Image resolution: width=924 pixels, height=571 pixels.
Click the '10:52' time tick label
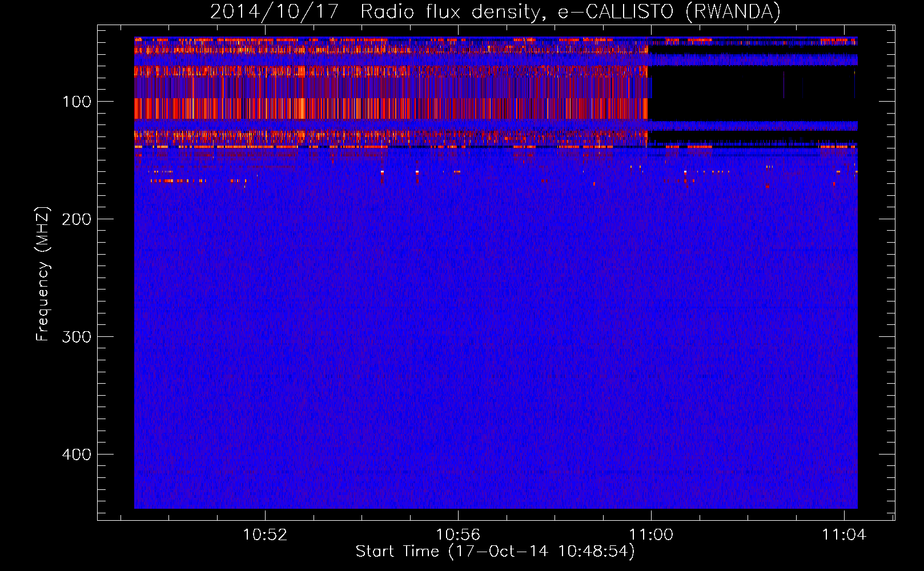pos(265,535)
